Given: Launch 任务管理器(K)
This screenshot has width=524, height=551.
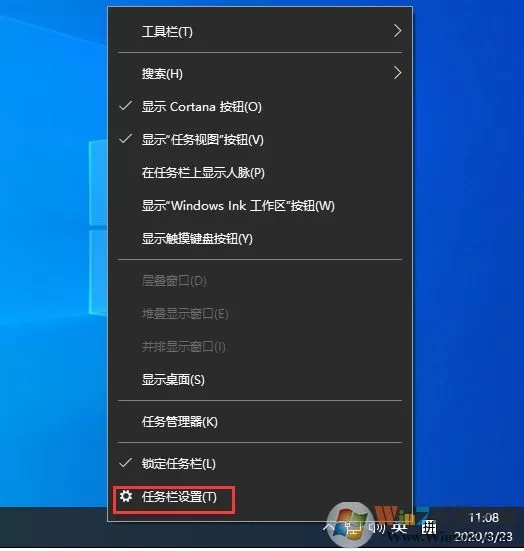Looking at the screenshot, I should tap(260, 421).
